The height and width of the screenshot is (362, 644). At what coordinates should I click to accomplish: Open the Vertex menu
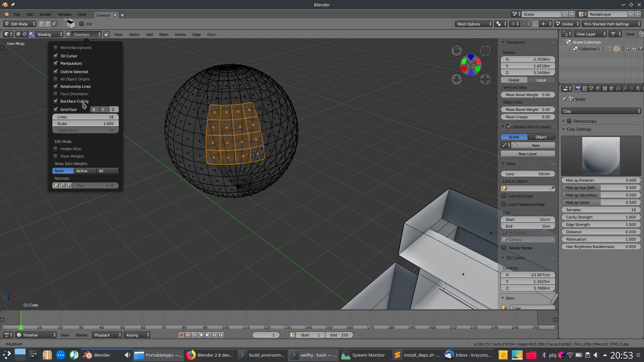(x=180, y=34)
